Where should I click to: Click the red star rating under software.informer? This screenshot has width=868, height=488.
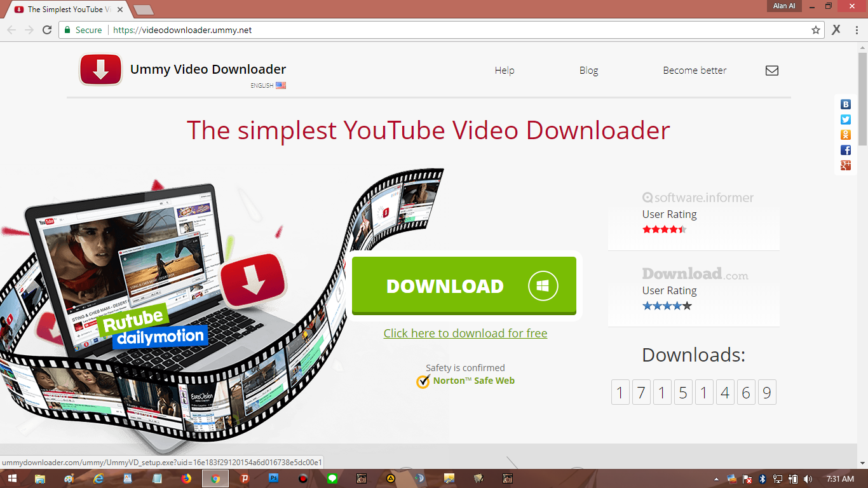[665, 229]
